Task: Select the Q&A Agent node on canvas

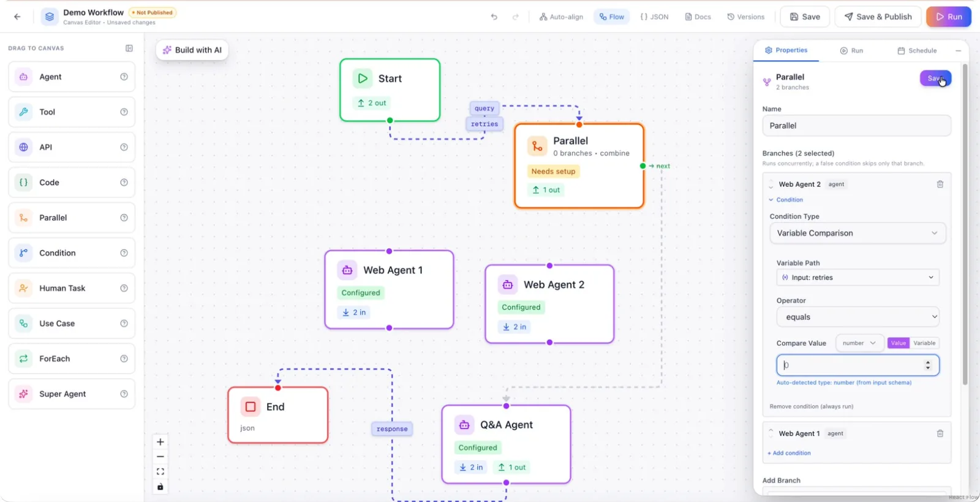Action: point(506,444)
